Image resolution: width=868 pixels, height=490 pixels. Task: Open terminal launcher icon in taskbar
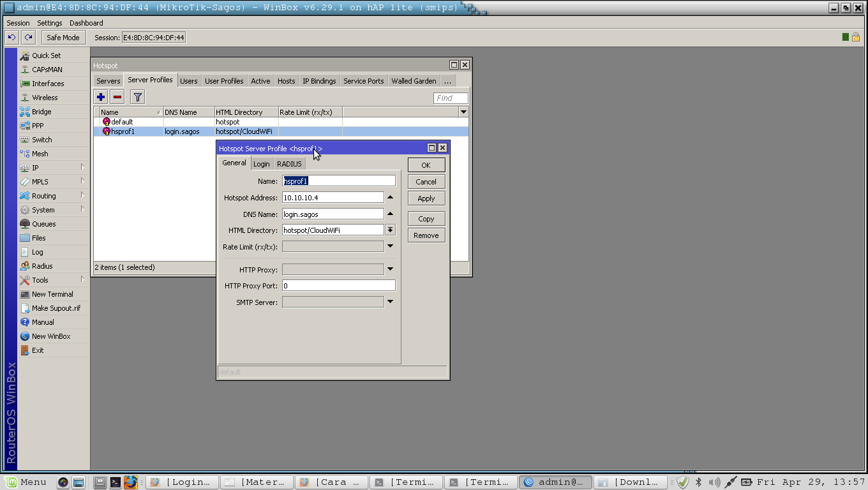point(116,482)
